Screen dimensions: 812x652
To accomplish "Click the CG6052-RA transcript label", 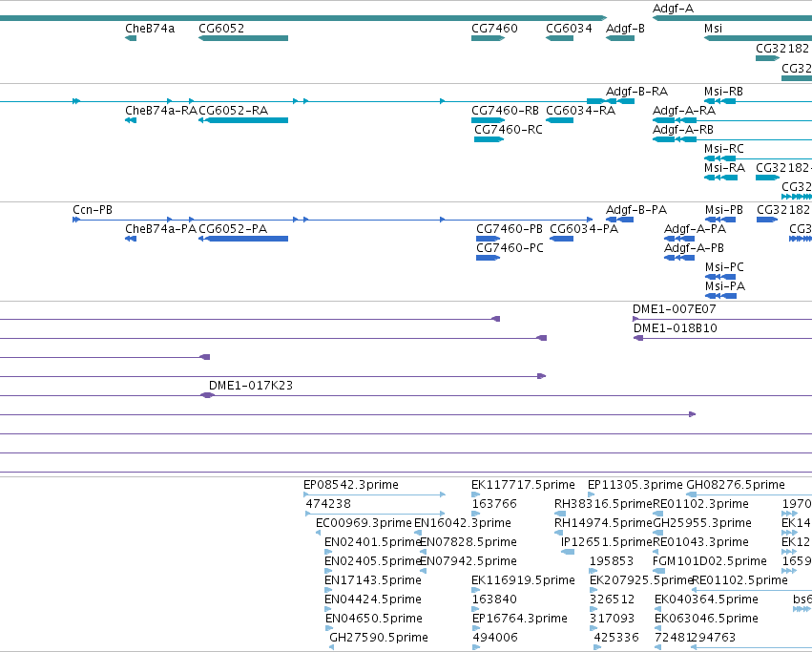I will 234,111.
